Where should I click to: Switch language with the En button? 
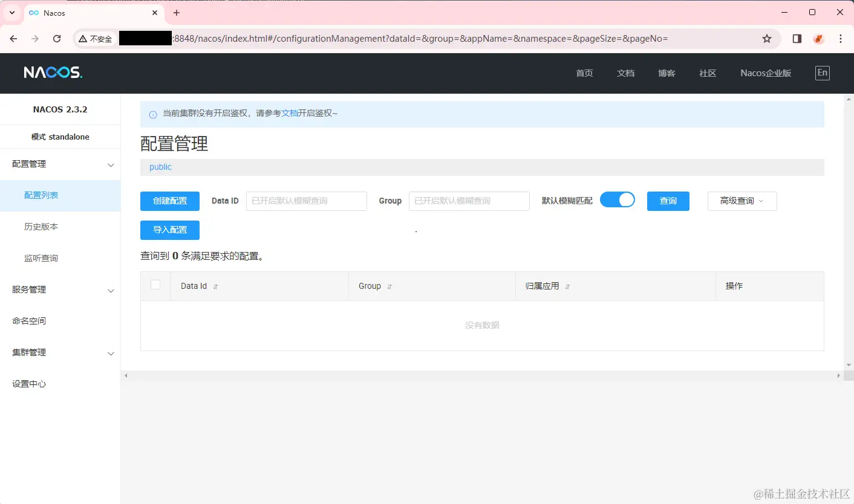pos(822,73)
